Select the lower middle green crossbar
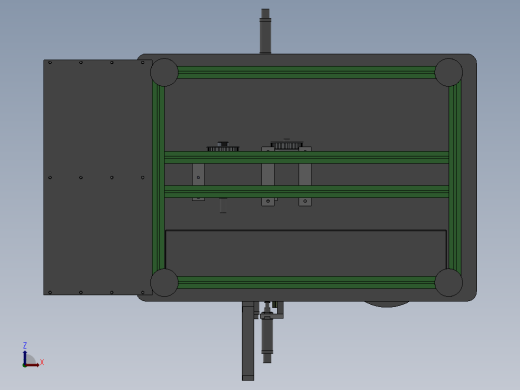This screenshot has width=520, height=390. pos(306,191)
